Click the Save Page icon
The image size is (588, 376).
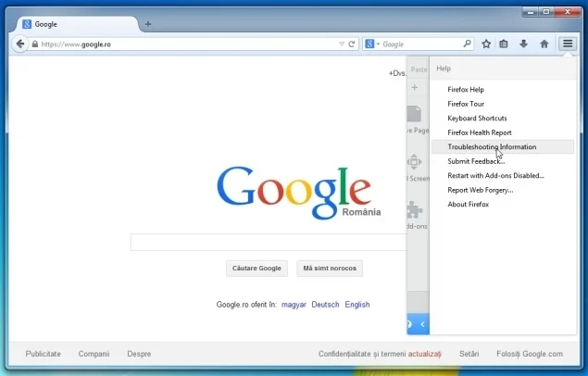[x=414, y=114]
